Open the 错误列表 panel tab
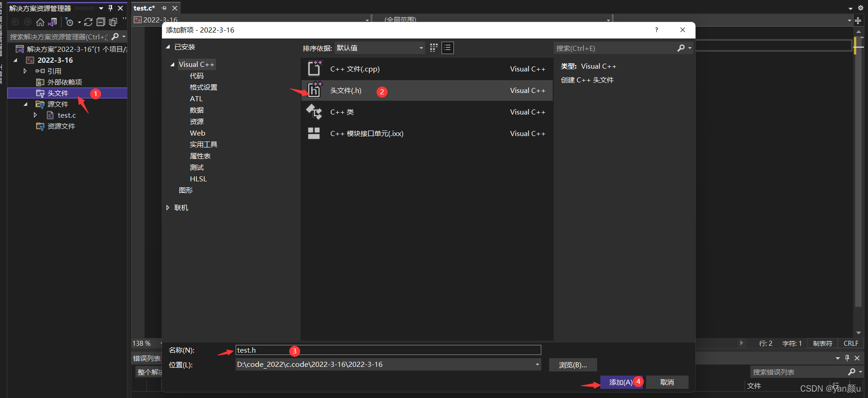Viewport: 868px width, 398px height. click(x=147, y=359)
